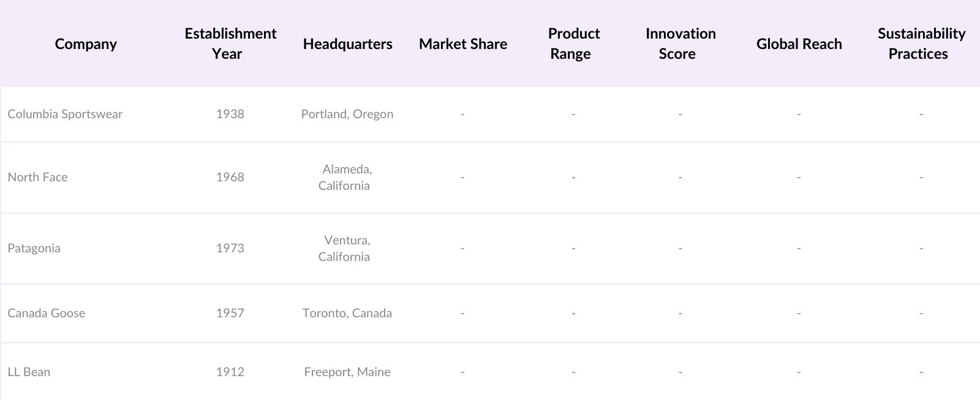Select the Alameda, California headquarters cell

click(x=345, y=177)
